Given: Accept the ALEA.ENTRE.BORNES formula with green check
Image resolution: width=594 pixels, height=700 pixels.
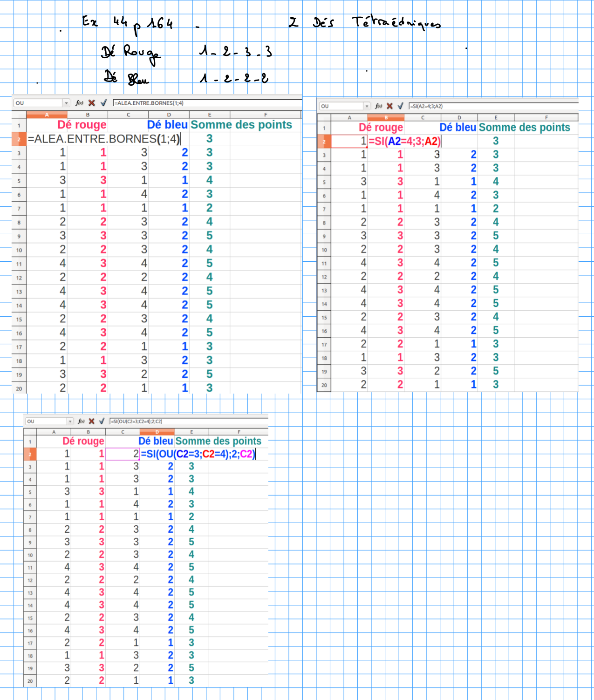Looking at the screenshot, I should (x=103, y=103).
